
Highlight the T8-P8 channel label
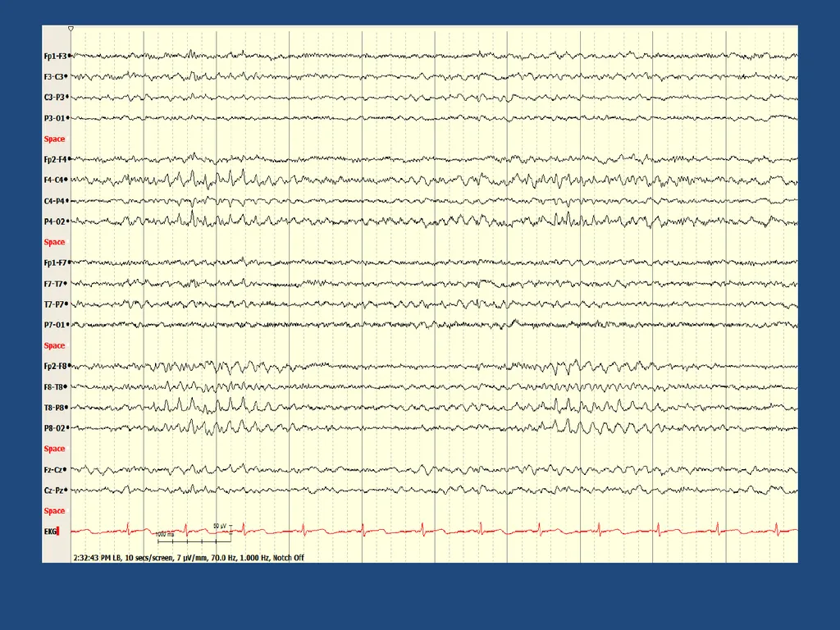(54, 408)
